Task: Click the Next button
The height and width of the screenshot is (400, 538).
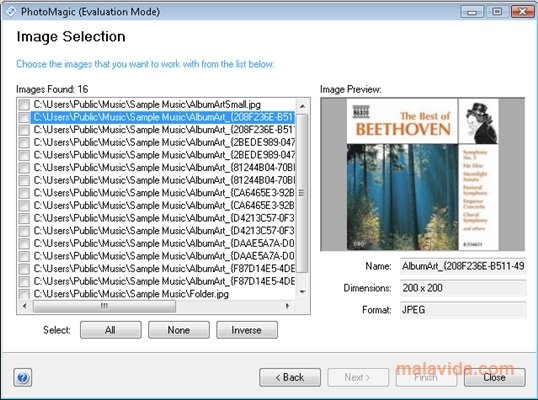Action: (358, 377)
